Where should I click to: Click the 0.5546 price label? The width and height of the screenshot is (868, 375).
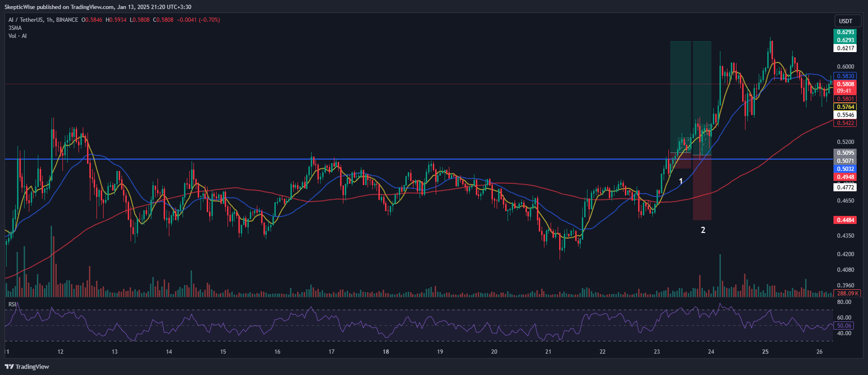pos(845,115)
